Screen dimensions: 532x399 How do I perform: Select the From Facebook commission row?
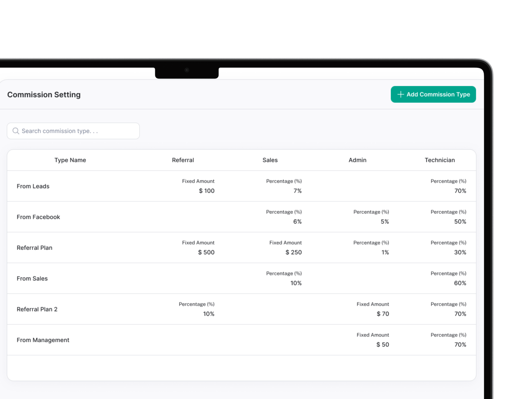(x=39, y=217)
